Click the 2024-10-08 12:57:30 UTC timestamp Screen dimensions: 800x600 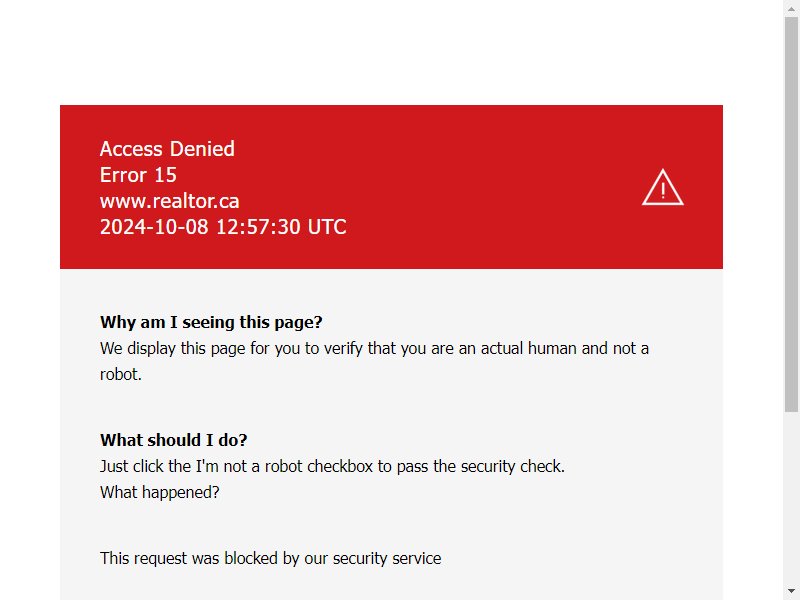223,227
